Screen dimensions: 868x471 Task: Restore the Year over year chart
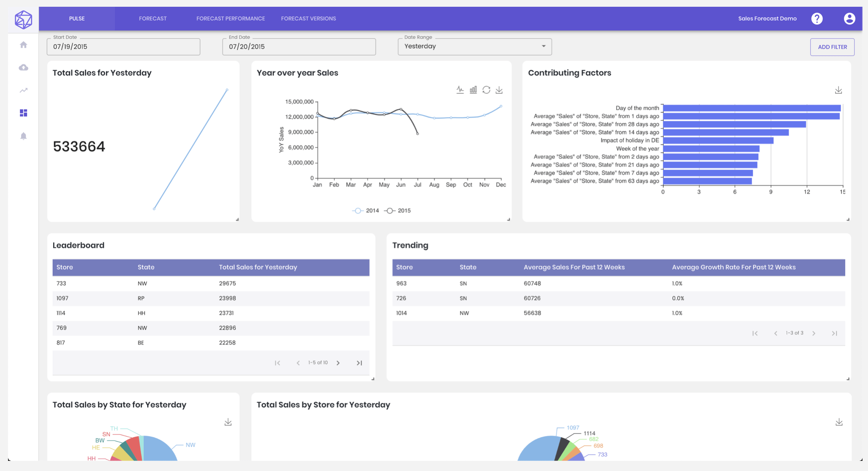[486, 90]
